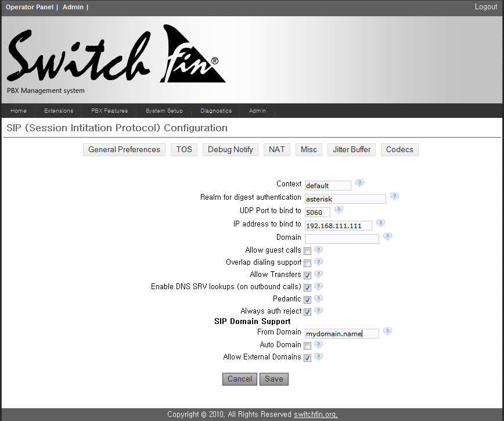Click the Switchfin logo
The width and height of the screenshot is (504, 421).
(x=116, y=55)
